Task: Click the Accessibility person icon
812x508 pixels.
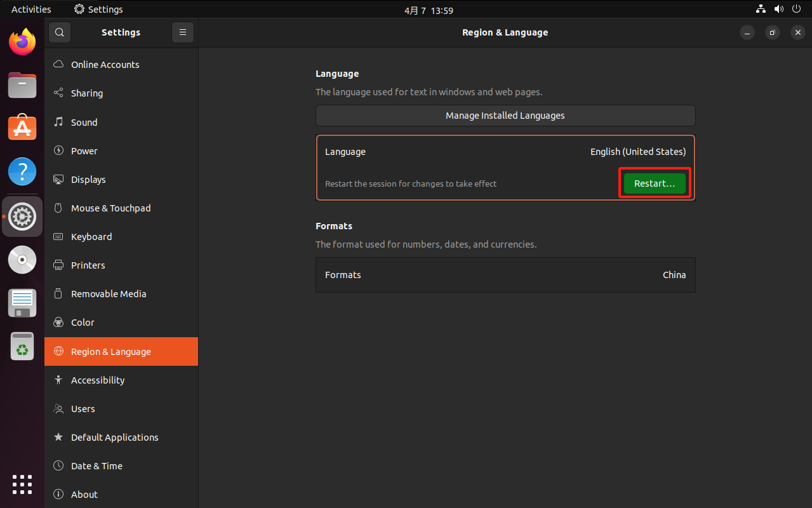Action: [x=58, y=380]
